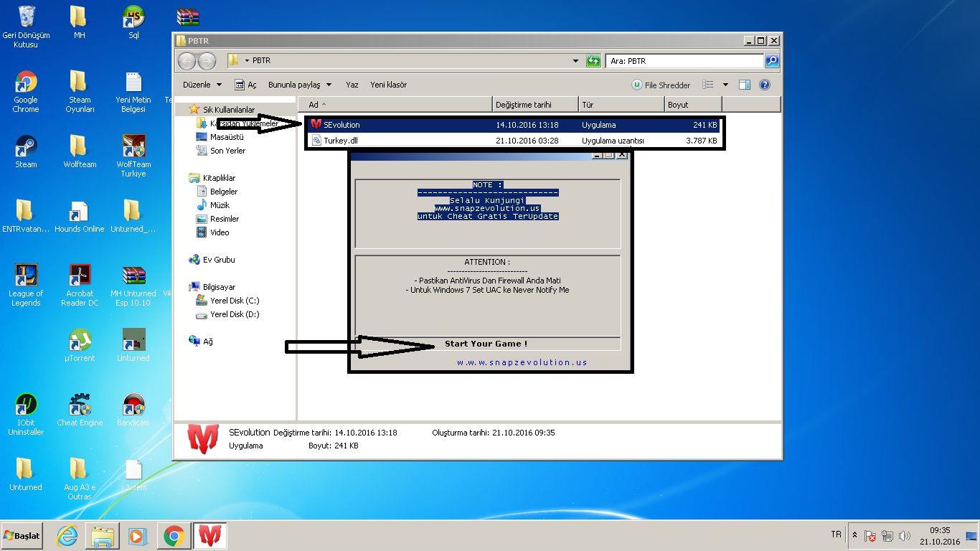This screenshot has height=551, width=980.
Task: Open the address bar history dropdown arrow
Action: 575,61
